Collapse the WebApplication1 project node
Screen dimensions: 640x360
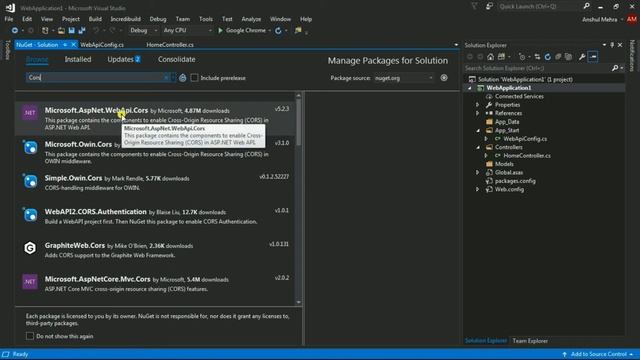tap(470, 88)
